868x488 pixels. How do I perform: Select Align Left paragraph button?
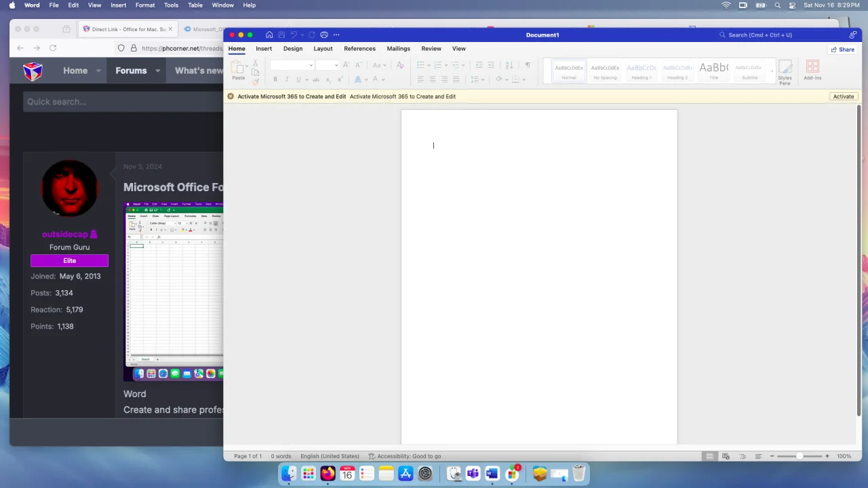click(x=420, y=79)
